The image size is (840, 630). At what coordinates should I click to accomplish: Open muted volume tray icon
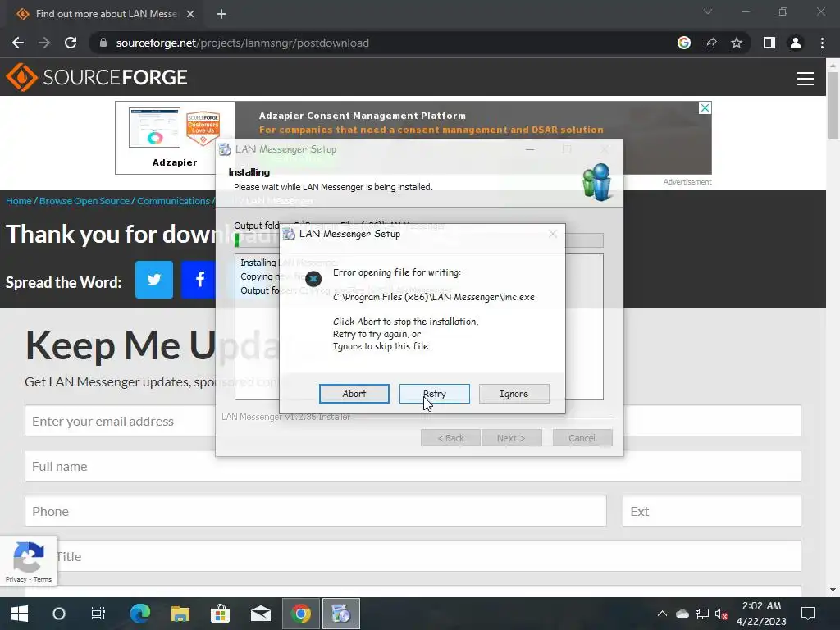point(722,614)
